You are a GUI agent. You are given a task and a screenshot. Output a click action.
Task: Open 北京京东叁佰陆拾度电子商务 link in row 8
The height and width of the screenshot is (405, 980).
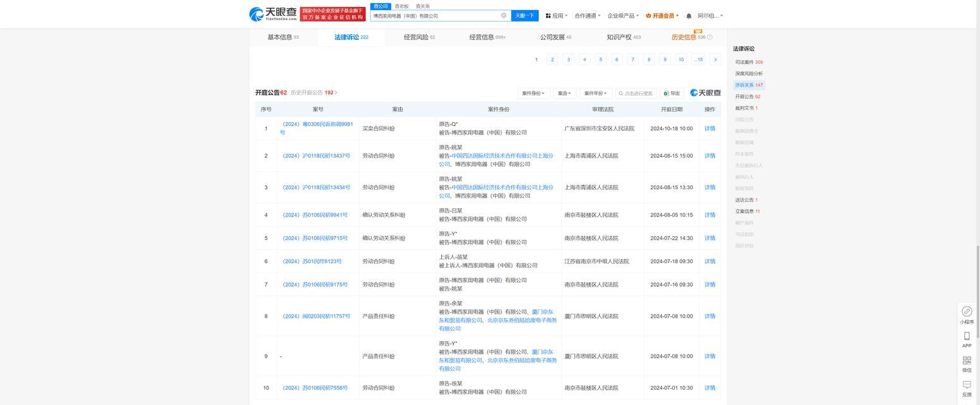pyautogui.click(x=499, y=325)
